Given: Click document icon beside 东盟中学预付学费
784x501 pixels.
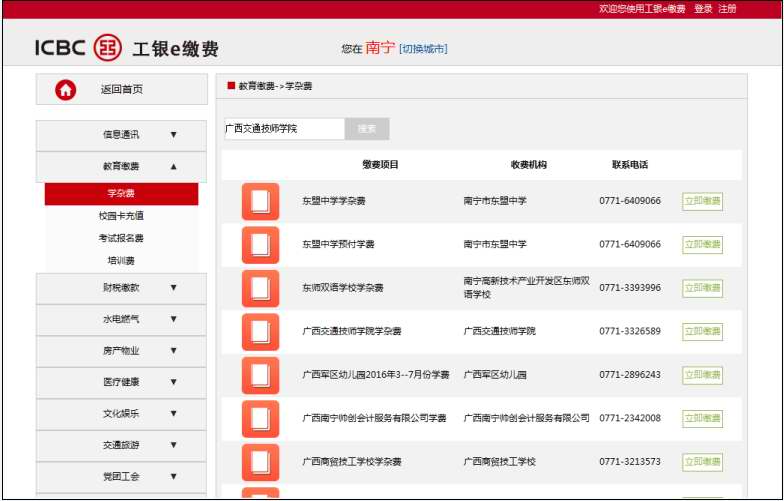Looking at the screenshot, I should (x=260, y=245).
